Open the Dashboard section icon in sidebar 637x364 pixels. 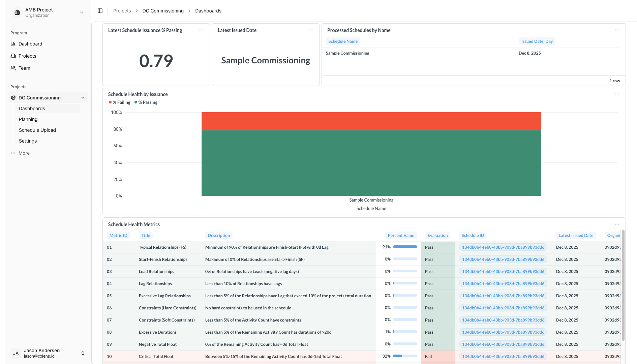coord(12,44)
